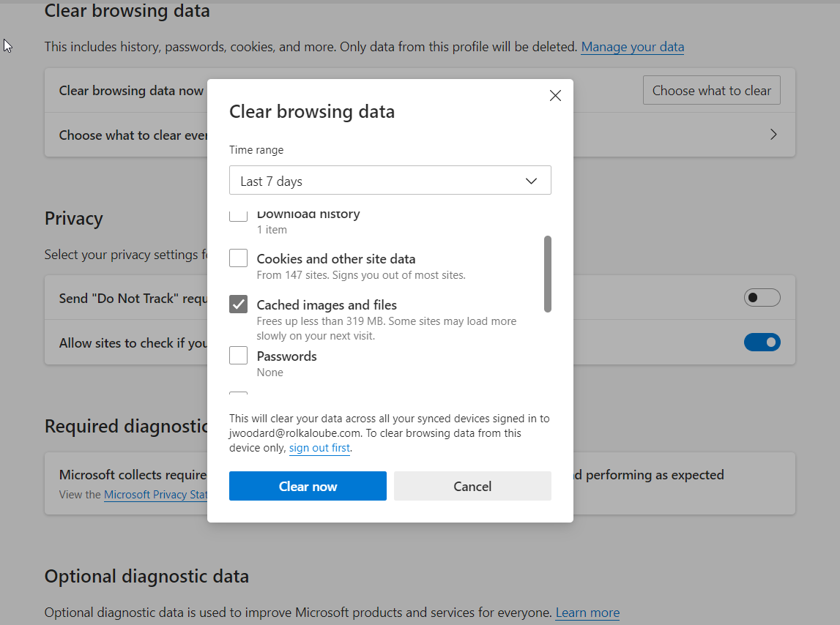Disable the 'Allow sites to check' toggle
This screenshot has height=625, width=840.
click(x=762, y=342)
